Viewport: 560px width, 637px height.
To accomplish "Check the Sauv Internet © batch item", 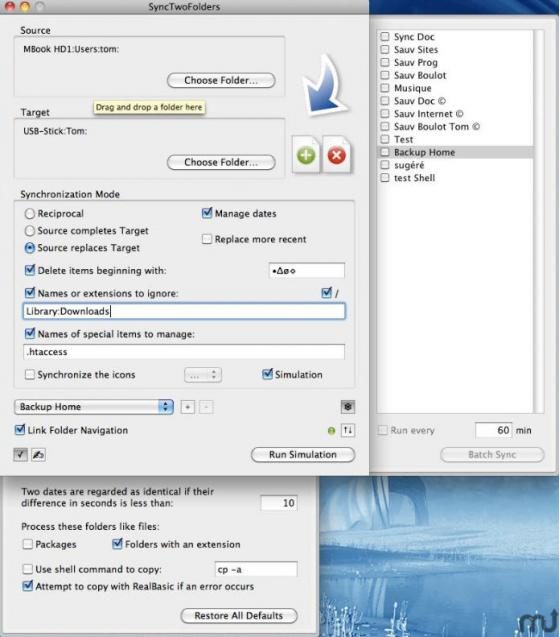I will tap(384, 114).
